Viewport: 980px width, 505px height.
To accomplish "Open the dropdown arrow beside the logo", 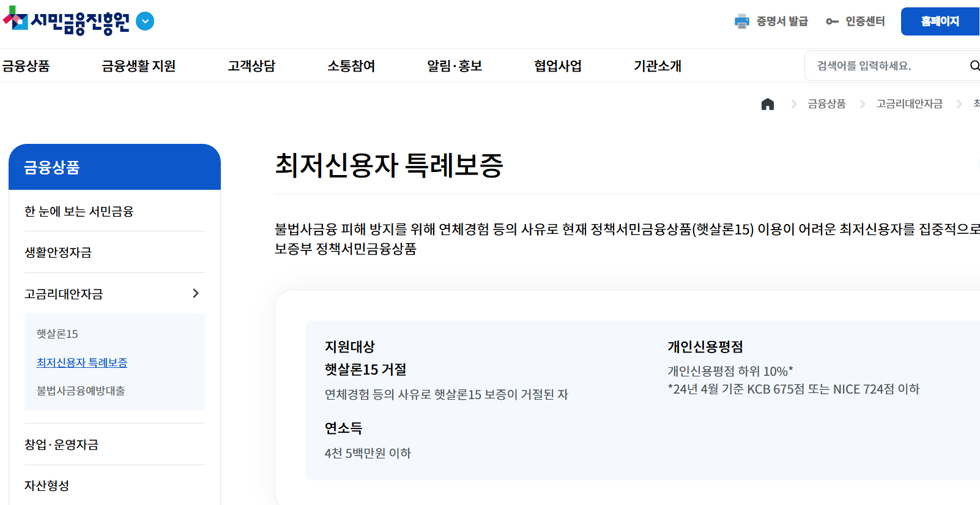I will click(145, 21).
